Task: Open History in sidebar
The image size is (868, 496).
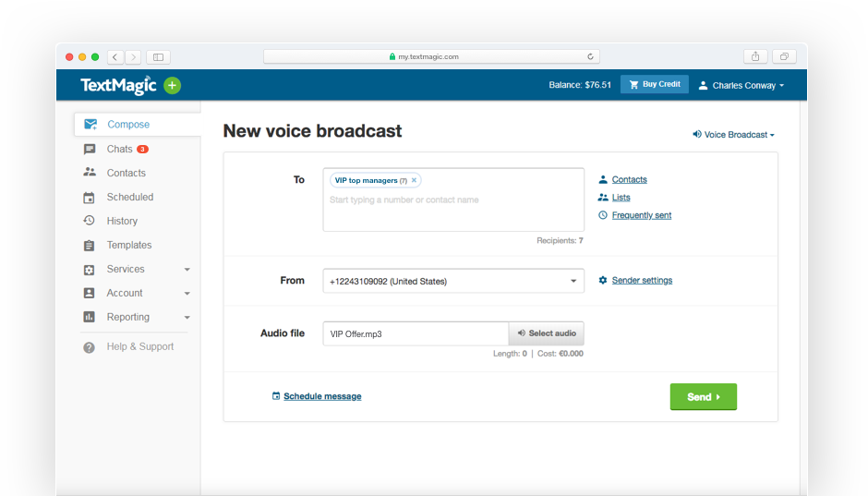Action: 122,221
